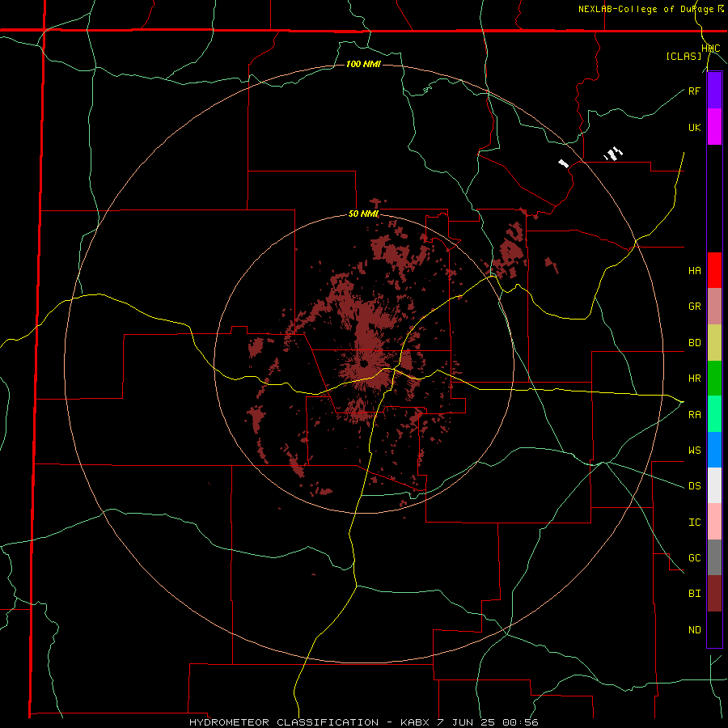The height and width of the screenshot is (728, 728).
Task: Click the HR legend label
Action: [694, 379]
